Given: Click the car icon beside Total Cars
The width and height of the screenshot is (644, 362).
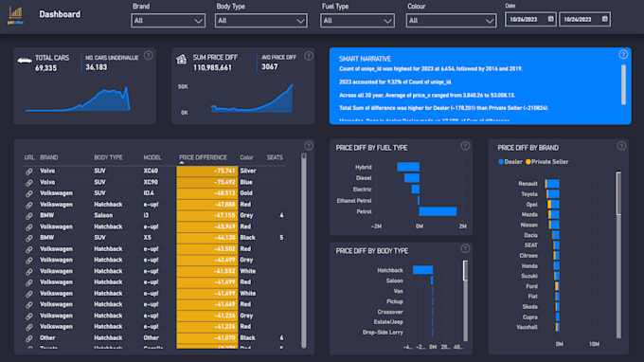Looking at the screenshot, I should [x=25, y=61].
